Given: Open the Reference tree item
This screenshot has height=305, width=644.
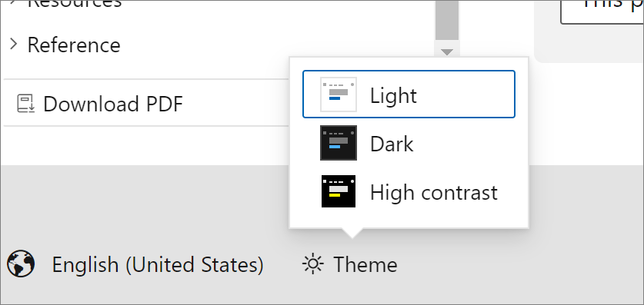Looking at the screenshot, I should (x=74, y=45).
